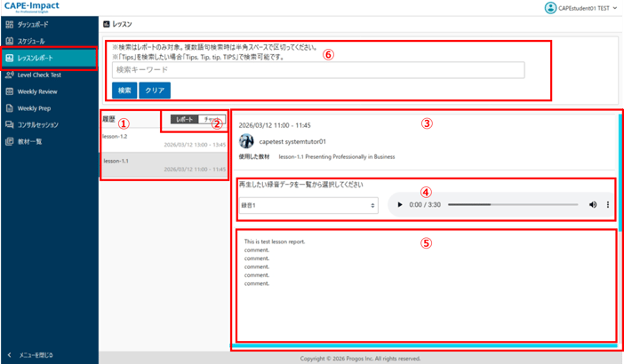The height and width of the screenshot is (364, 624).
Task: Click the ダッシュボード sidebar icon
Action: pyautogui.click(x=10, y=25)
